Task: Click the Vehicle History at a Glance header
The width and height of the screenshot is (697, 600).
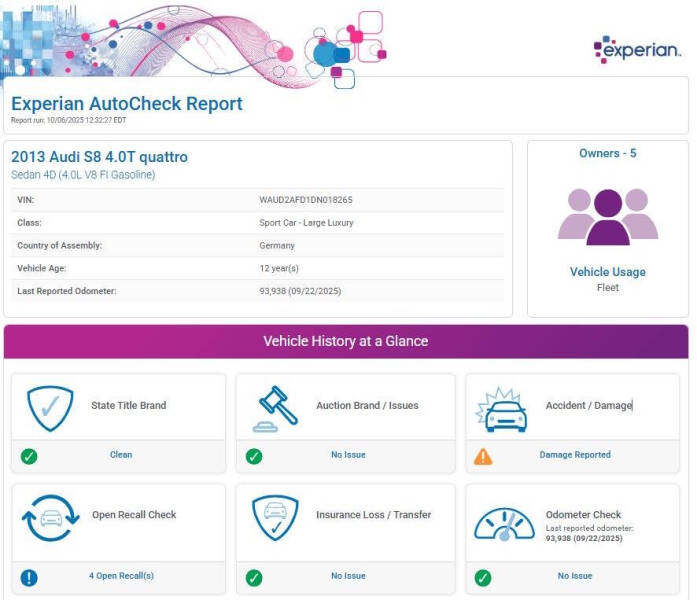Action: (345, 341)
